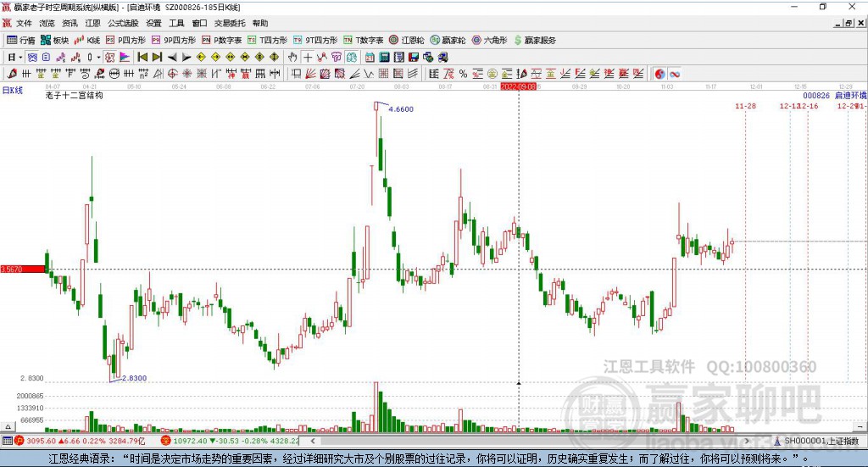Open the 板块 sector view
Image resolution: width=868 pixels, height=467 pixels.
[x=54, y=40]
